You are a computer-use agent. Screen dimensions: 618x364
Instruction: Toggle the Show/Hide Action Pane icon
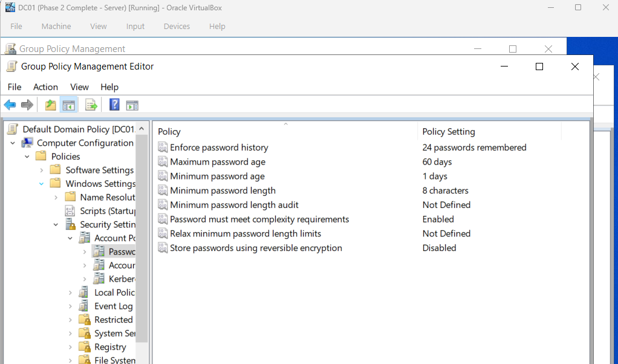[132, 105]
